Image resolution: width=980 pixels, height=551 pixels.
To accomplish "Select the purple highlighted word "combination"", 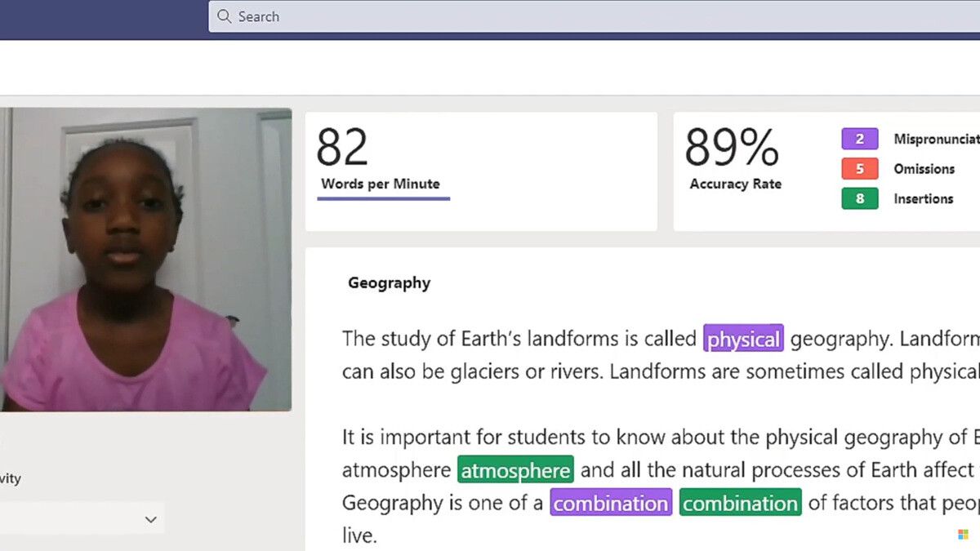I will [x=611, y=503].
